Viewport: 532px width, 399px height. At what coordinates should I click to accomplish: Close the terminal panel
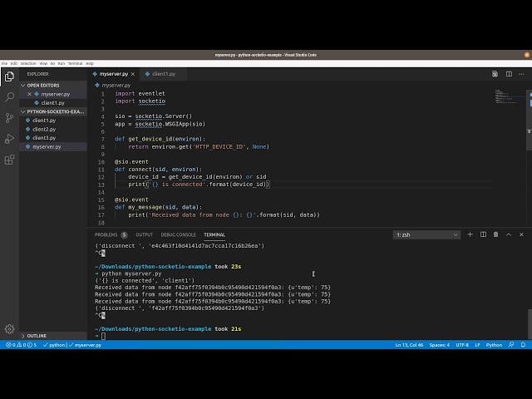pyautogui.click(x=521, y=234)
